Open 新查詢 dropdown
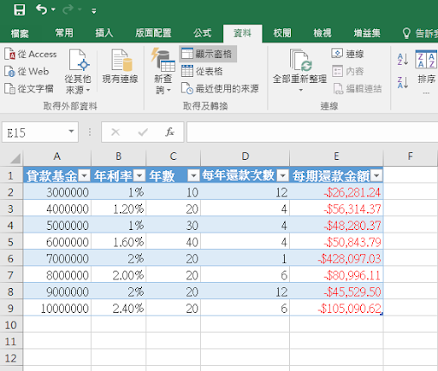The width and height of the screenshot is (438, 371). (x=163, y=71)
